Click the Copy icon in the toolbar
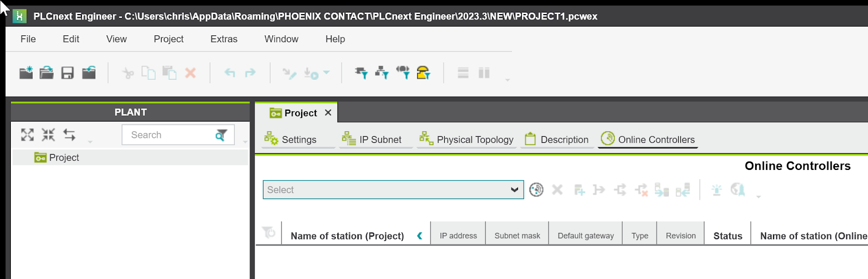This screenshot has width=868, height=279. click(148, 73)
